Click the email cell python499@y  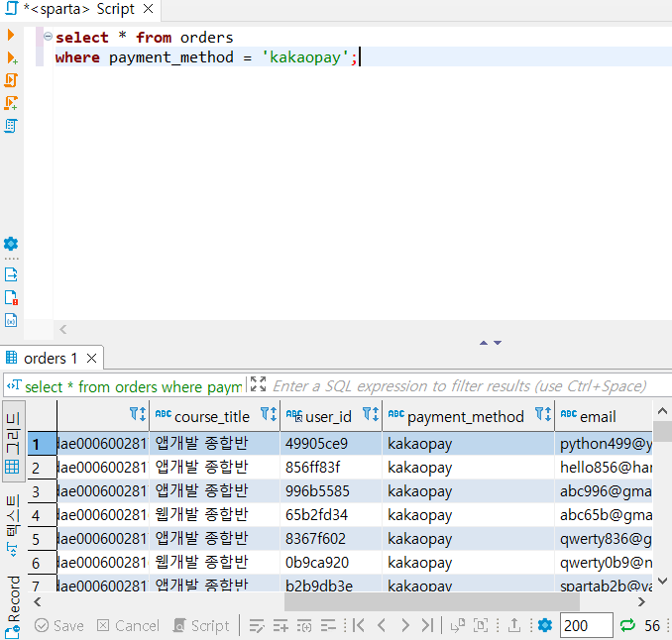point(604,444)
